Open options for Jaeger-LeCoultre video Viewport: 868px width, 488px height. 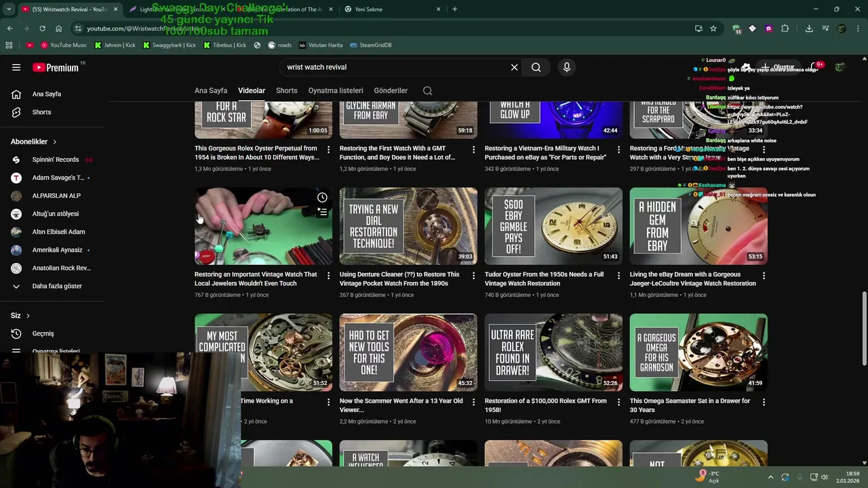(x=764, y=275)
